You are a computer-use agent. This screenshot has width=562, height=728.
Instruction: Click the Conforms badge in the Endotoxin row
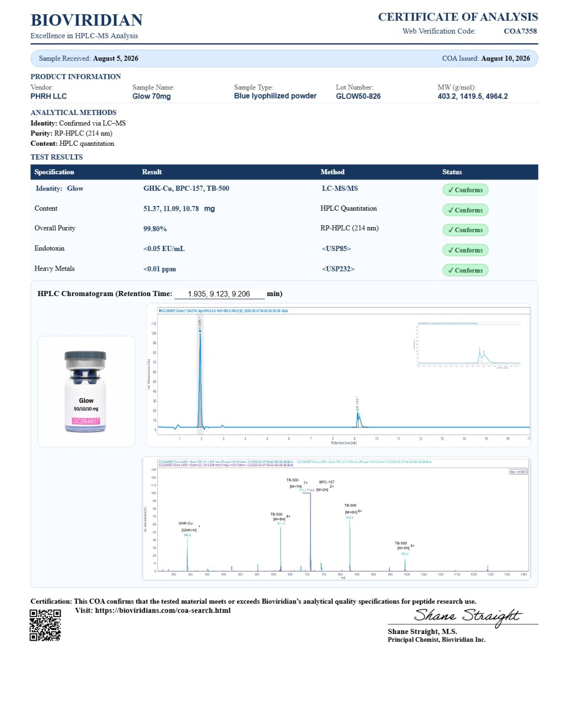465,250
